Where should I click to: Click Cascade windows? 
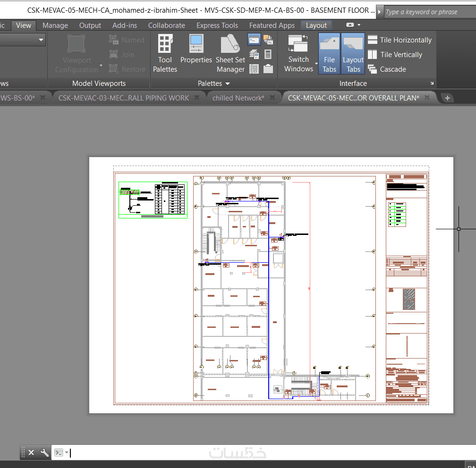387,69
